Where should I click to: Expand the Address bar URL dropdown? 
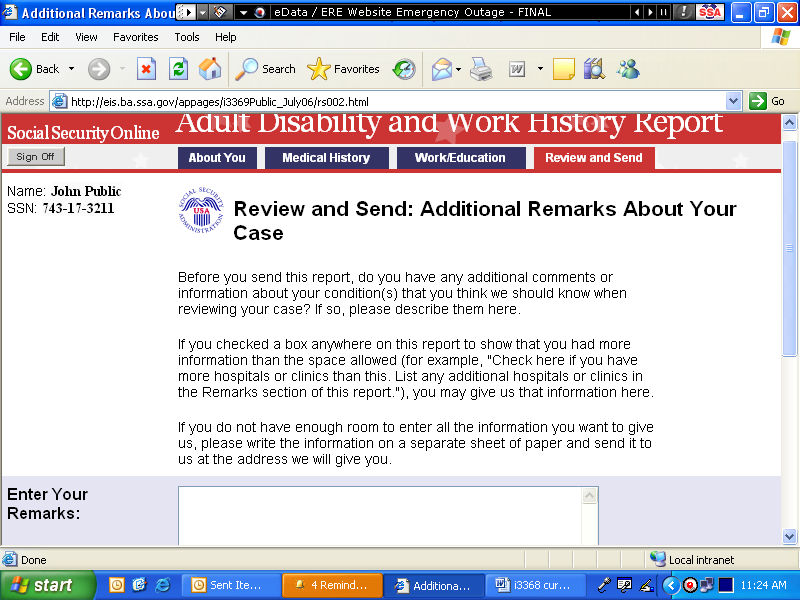[x=733, y=101]
